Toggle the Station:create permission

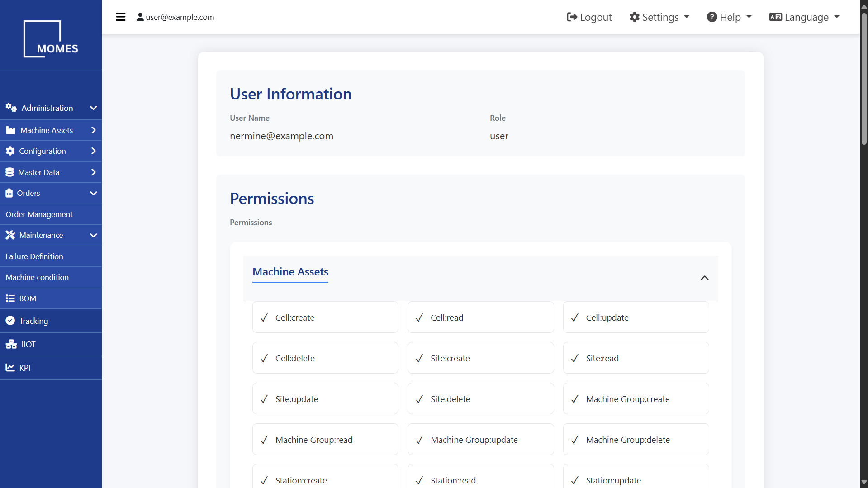pos(325,476)
